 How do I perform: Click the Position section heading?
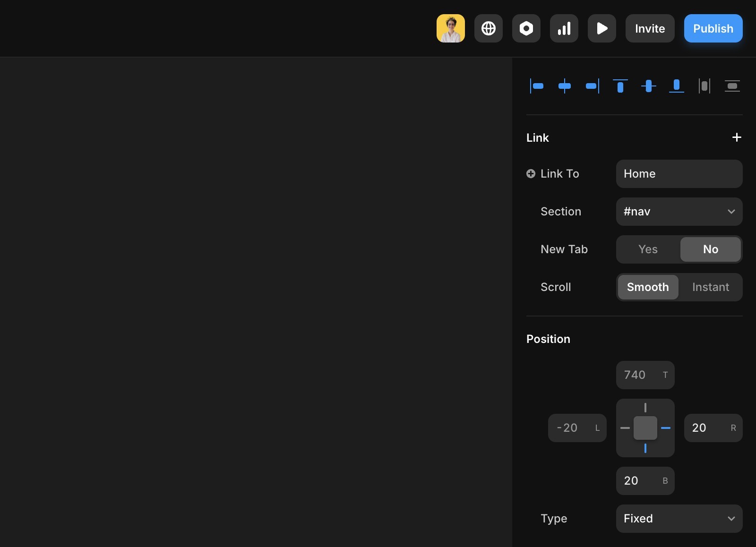(x=548, y=339)
